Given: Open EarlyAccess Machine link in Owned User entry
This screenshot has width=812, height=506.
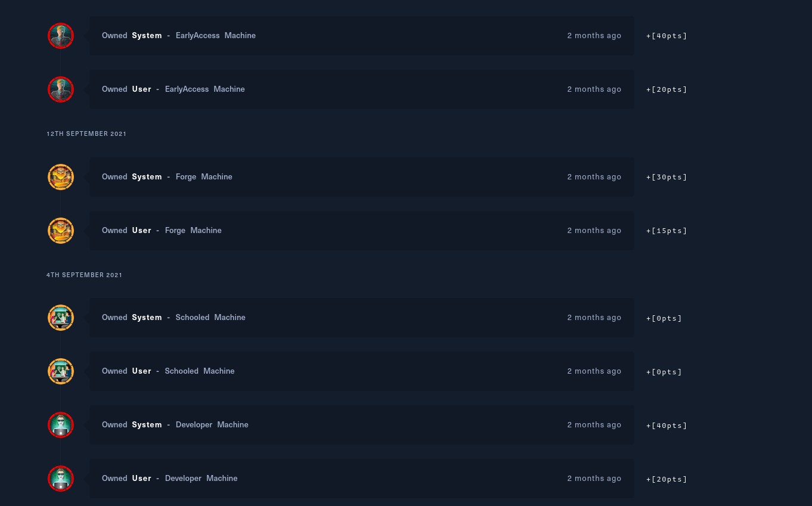Looking at the screenshot, I should (204, 89).
